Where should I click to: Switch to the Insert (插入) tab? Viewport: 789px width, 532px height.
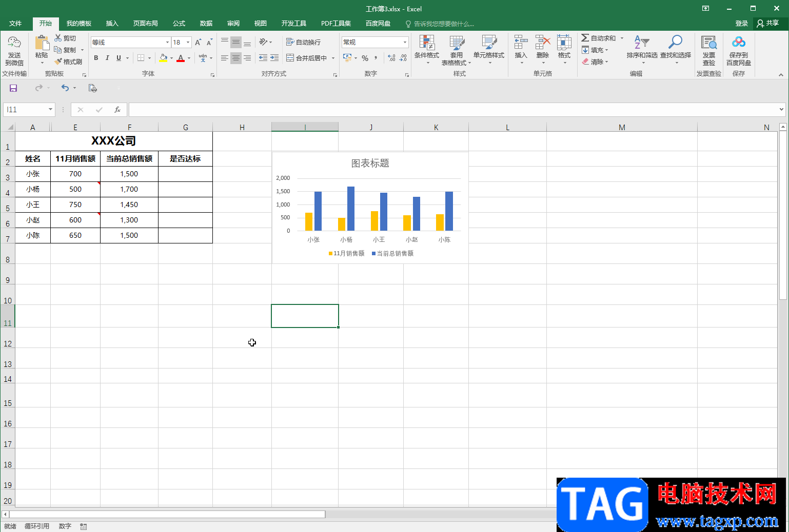(x=112, y=24)
